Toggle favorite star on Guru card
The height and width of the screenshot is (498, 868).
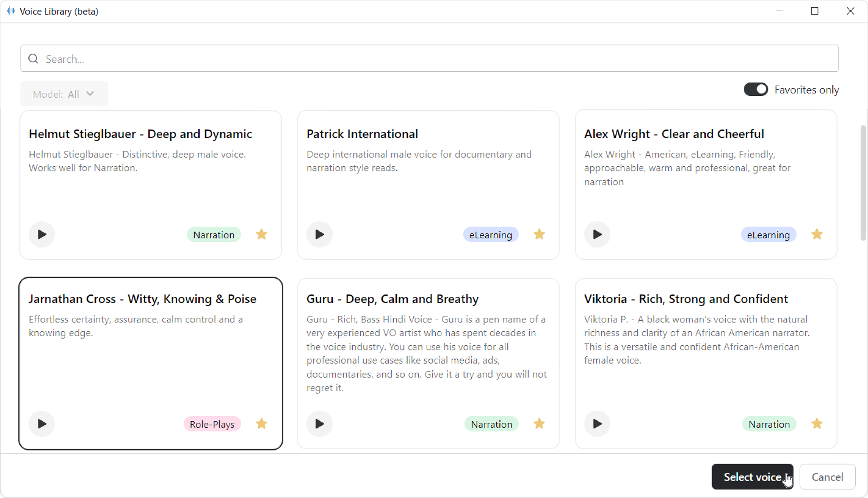(539, 423)
